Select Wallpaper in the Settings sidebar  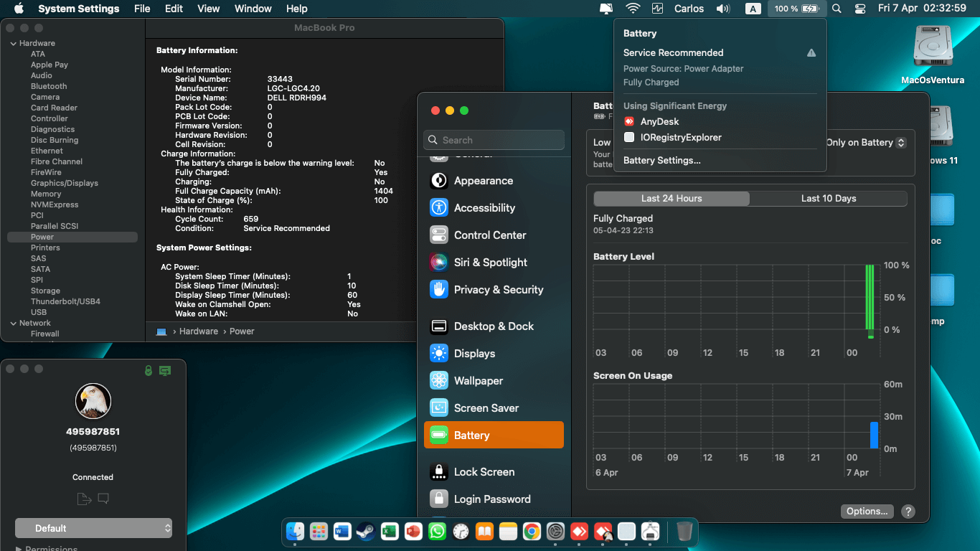tap(494, 381)
